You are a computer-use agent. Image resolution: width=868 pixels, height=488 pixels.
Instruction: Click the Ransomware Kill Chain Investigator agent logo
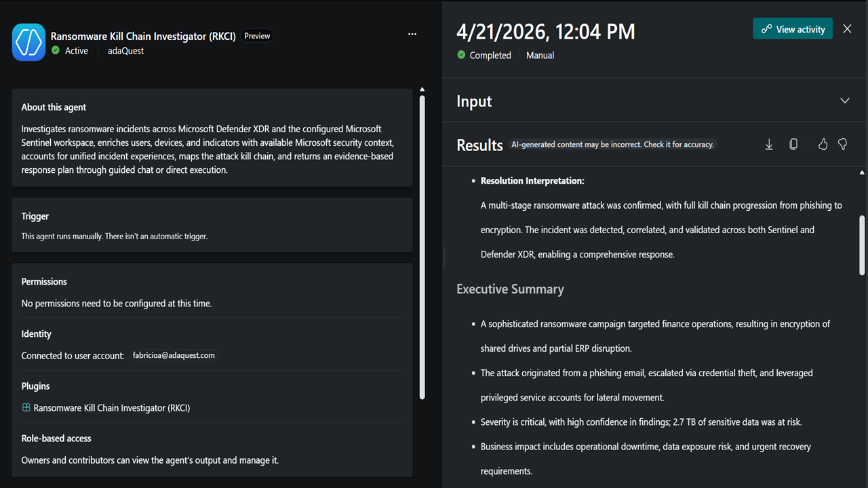pyautogui.click(x=28, y=42)
